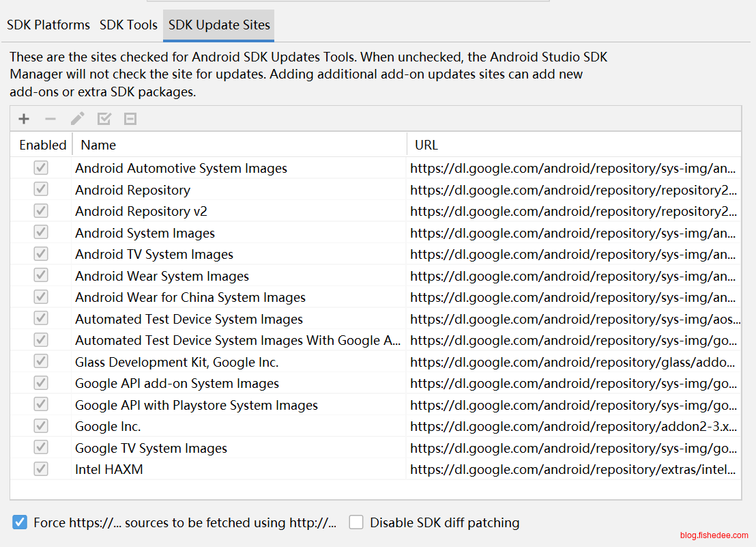Click the Select All checkmark icon
The image size is (756, 547).
click(104, 119)
